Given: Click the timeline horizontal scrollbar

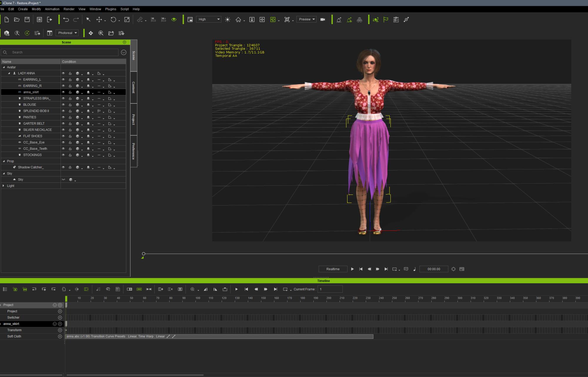Looking at the screenshot, I should pyautogui.click(x=135, y=375).
